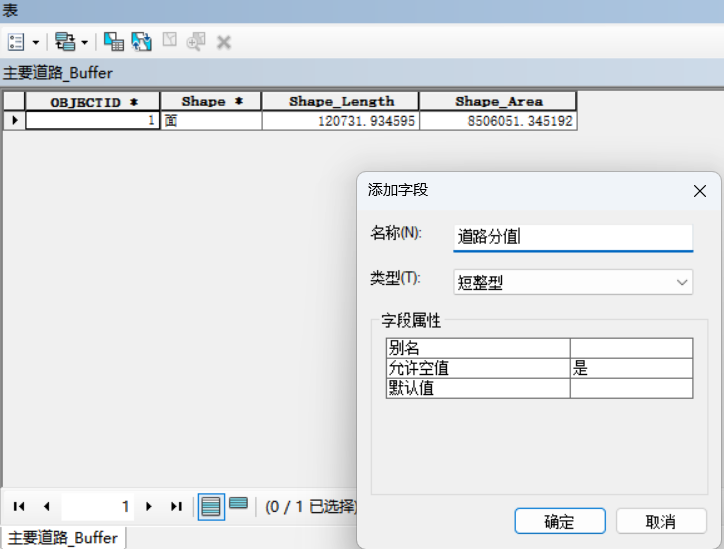Click the cell 120731.934595
The image size is (724, 549).
tap(341, 121)
